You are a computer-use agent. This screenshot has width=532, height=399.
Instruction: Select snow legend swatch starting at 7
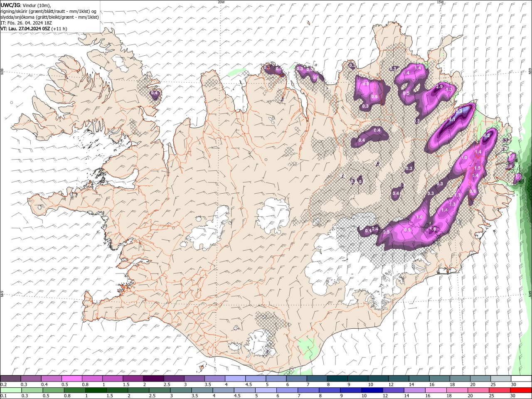[x=316, y=379]
